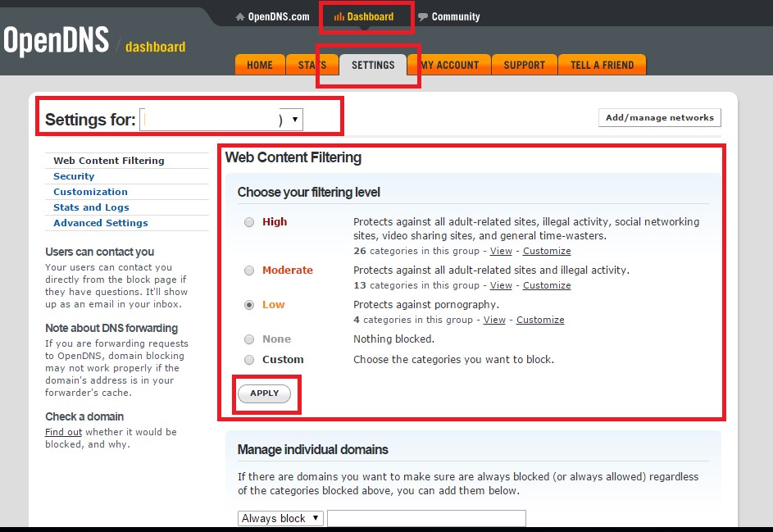The height and width of the screenshot is (532, 773).
Task: Click Add/manage networks button
Action: pos(660,118)
